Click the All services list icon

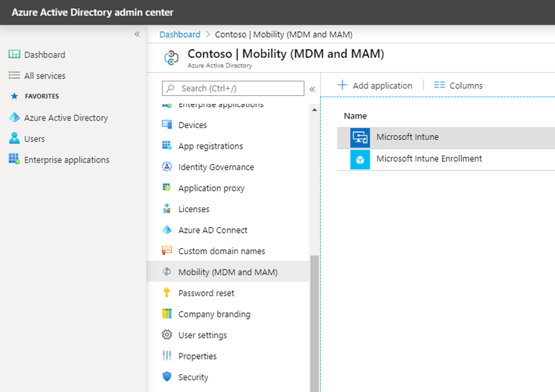pyautogui.click(x=14, y=75)
